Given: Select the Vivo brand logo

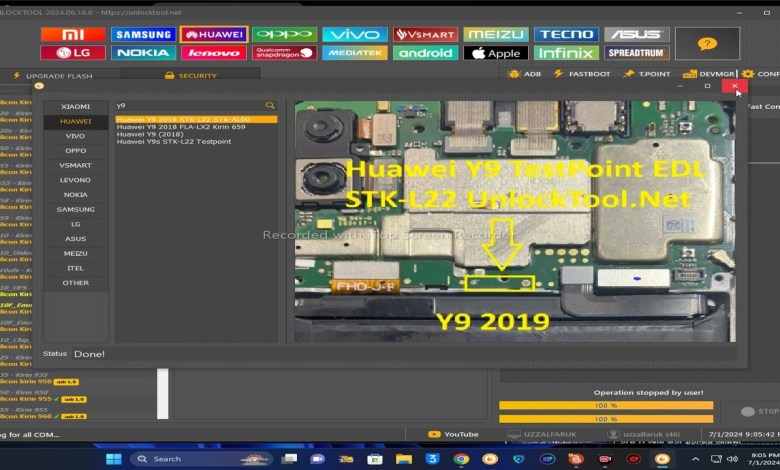Looking at the screenshot, I should [x=355, y=34].
